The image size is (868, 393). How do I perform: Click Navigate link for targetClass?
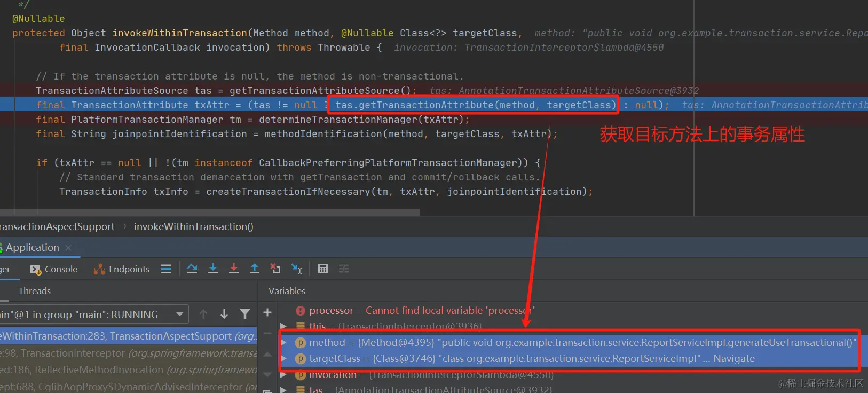click(x=734, y=358)
